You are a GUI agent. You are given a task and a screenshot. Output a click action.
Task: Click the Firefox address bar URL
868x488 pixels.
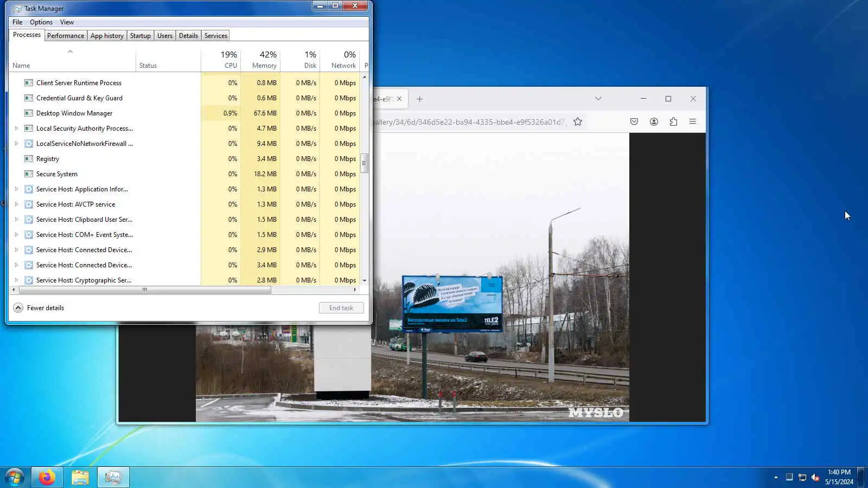tap(469, 122)
